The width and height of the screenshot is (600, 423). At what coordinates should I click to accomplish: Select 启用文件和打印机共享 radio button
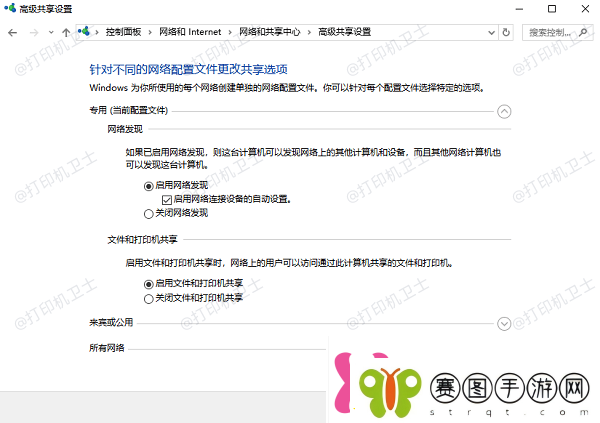point(148,284)
